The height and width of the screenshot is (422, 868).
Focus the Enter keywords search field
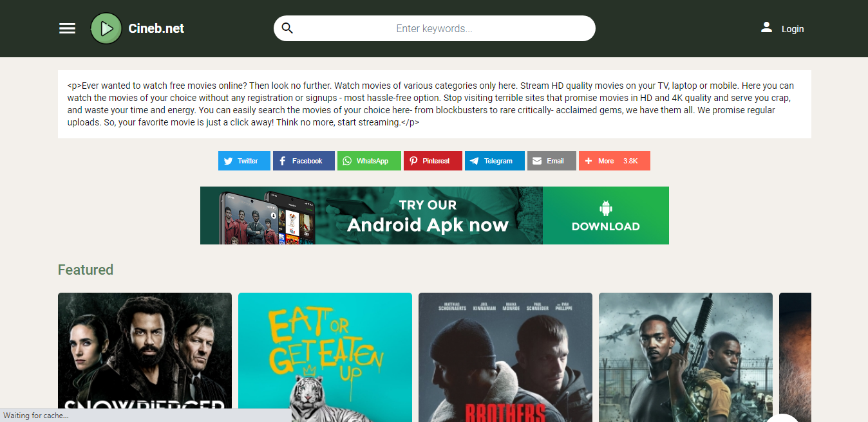click(x=434, y=28)
